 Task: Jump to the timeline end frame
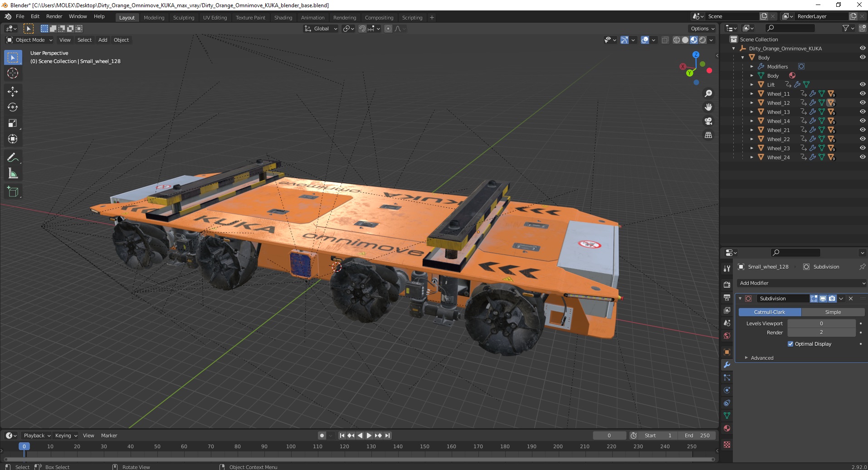point(387,436)
